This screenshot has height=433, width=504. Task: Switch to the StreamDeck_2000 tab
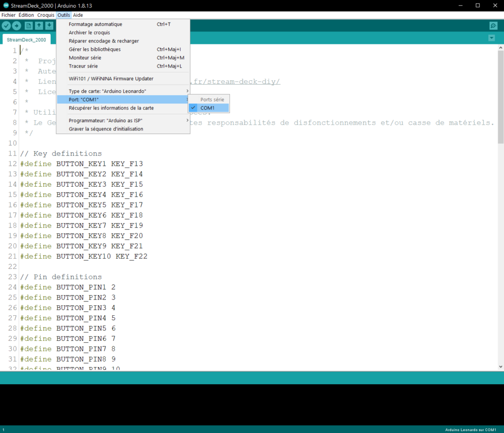[x=26, y=39]
